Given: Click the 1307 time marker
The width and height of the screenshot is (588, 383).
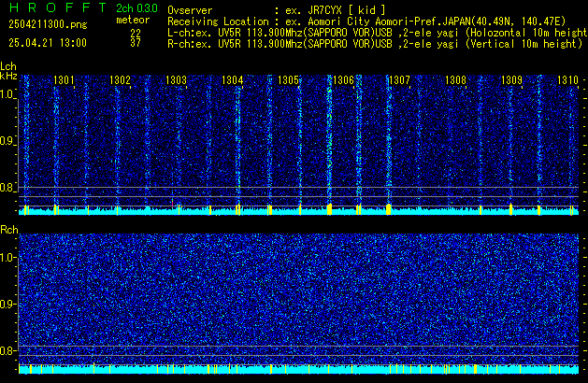Looking at the screenshot, I should point(399,80).
